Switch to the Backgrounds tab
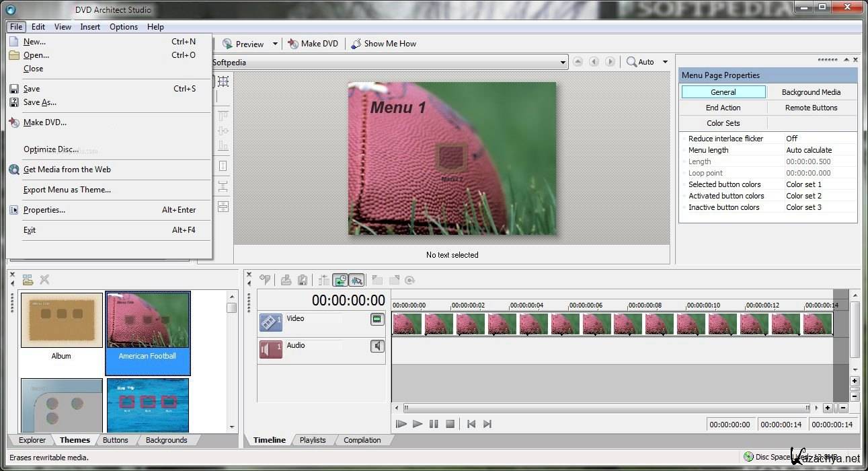The width and height of the screenshot is (868, 471). coord(166,440)
